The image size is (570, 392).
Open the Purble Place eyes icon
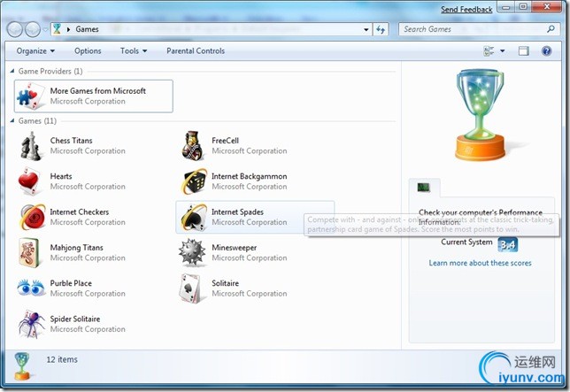[x=30, y=288]
